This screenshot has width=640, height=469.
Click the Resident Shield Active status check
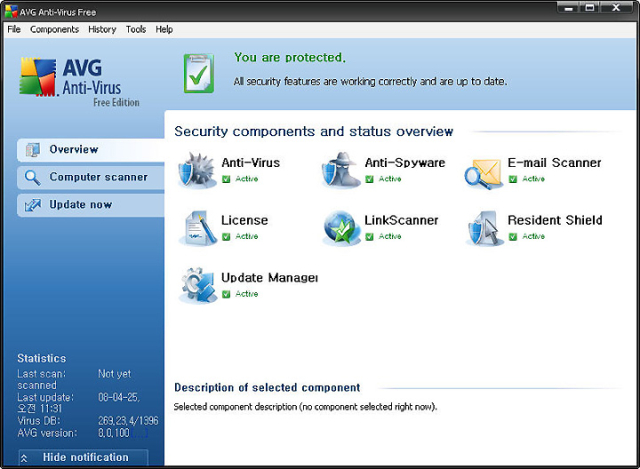click(x=513, y=237)
